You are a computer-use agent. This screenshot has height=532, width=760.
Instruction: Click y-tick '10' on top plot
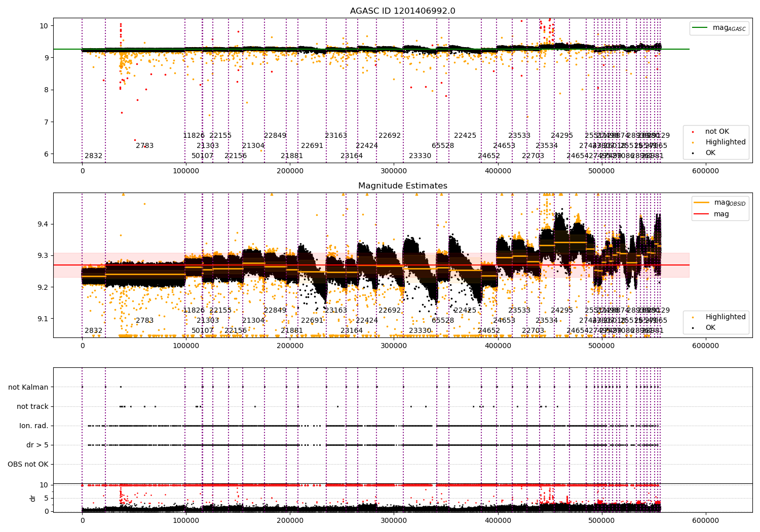[44, 26]
